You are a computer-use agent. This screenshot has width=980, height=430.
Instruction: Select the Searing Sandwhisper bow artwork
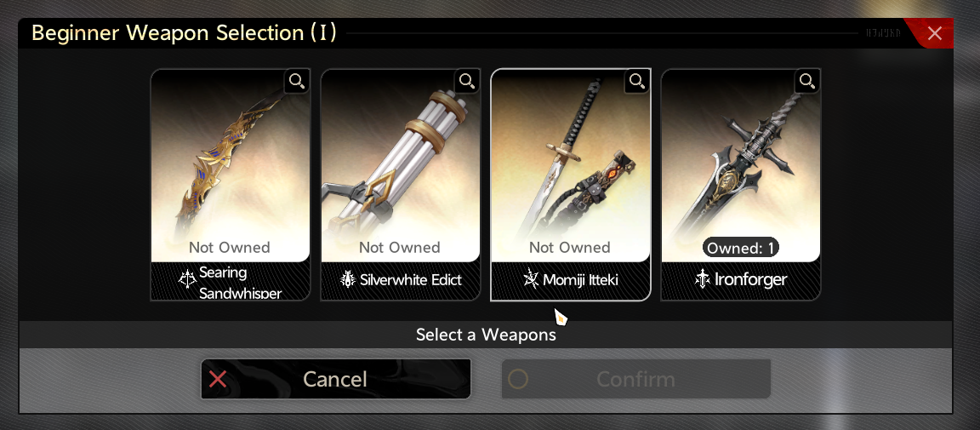pyautogui.click(x=230, y=165)
